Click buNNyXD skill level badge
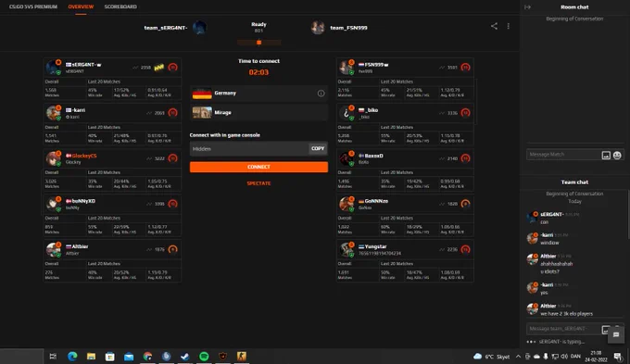Screen dimensions: 630x364 [x=172, y=204]
